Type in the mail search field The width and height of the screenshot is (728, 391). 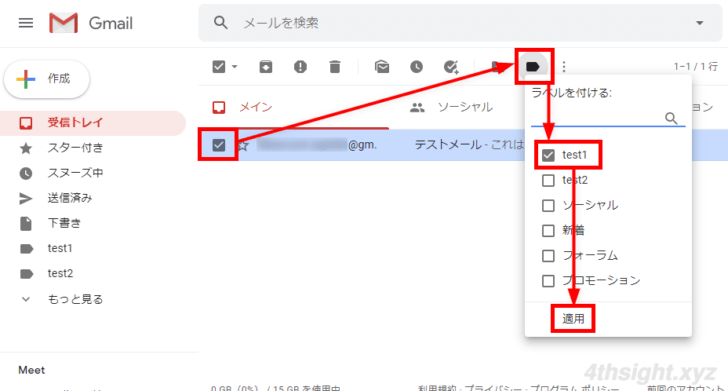pyautogui.click(x=460, y=23)
